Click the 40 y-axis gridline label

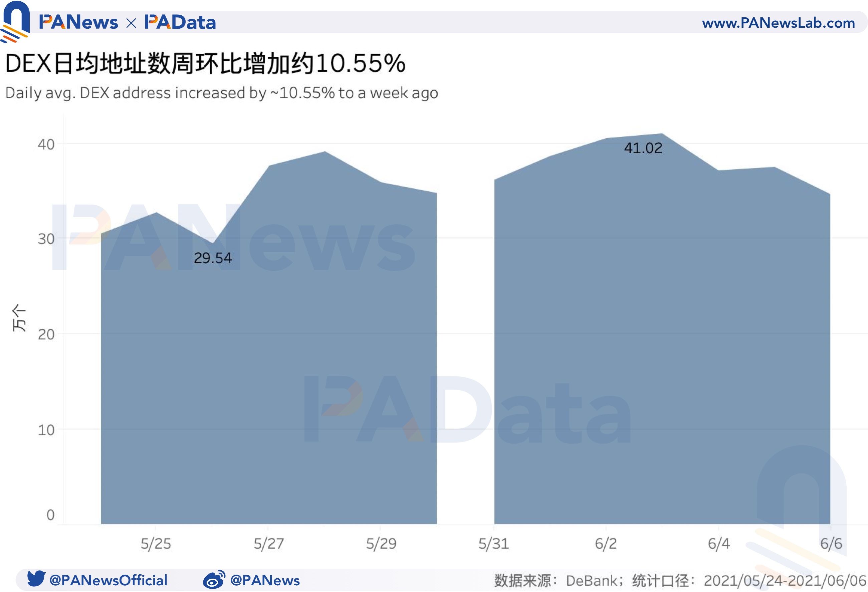coord(46,144)
